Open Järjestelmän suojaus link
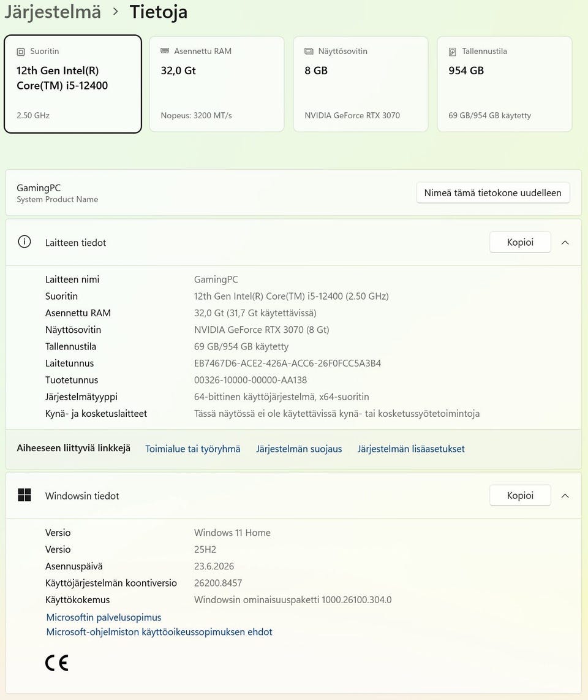Viewport: 588px width, 700px height. point(299,449)
